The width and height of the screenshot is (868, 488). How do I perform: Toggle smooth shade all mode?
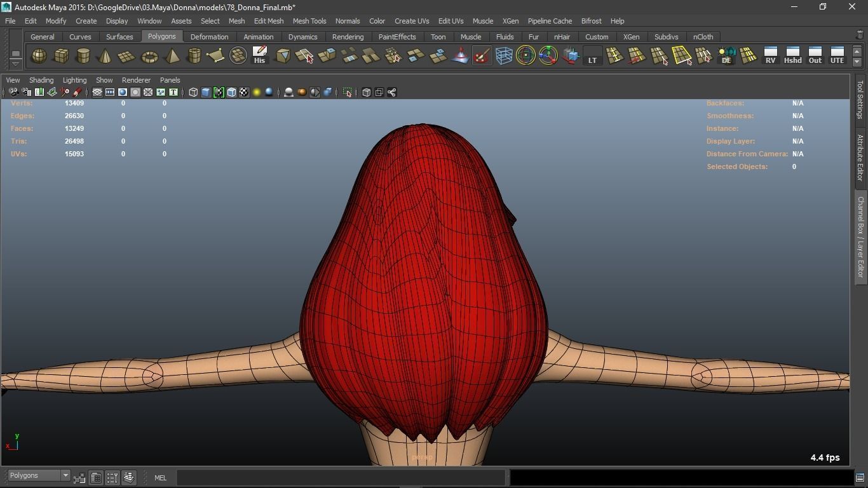(206, 92)
